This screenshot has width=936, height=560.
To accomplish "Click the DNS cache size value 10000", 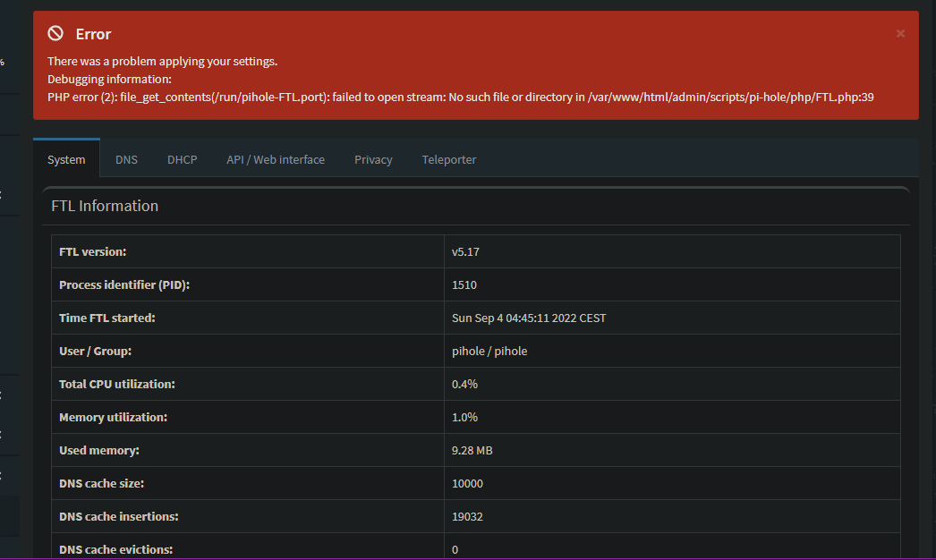I will [x=467, y=484].
